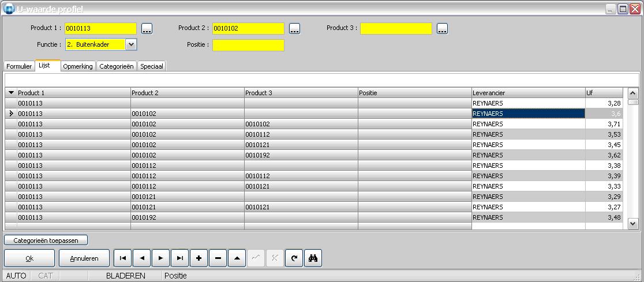Sort by Leverancier column header
The width and height of the screenshot is (644, 282).
point(529,93)
